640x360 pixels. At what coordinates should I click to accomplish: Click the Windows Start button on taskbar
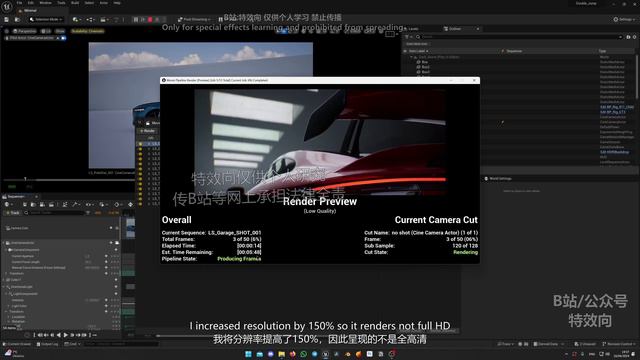coord(248,354)
